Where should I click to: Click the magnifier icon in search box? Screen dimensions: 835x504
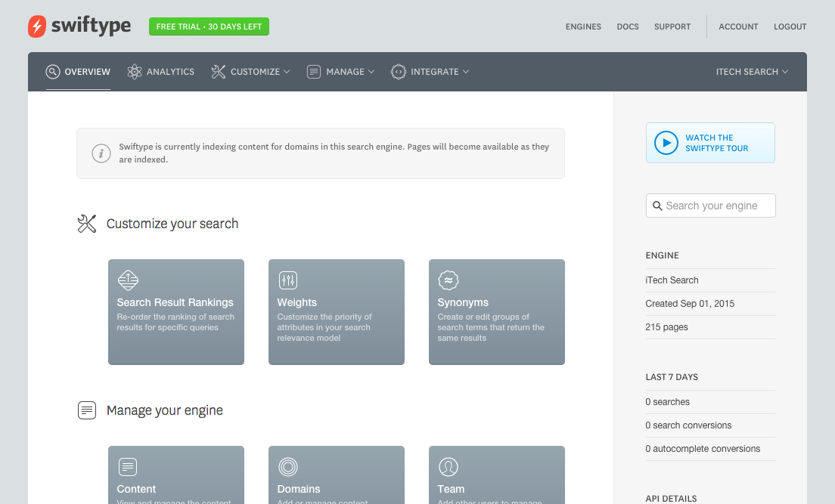point(658,206)
